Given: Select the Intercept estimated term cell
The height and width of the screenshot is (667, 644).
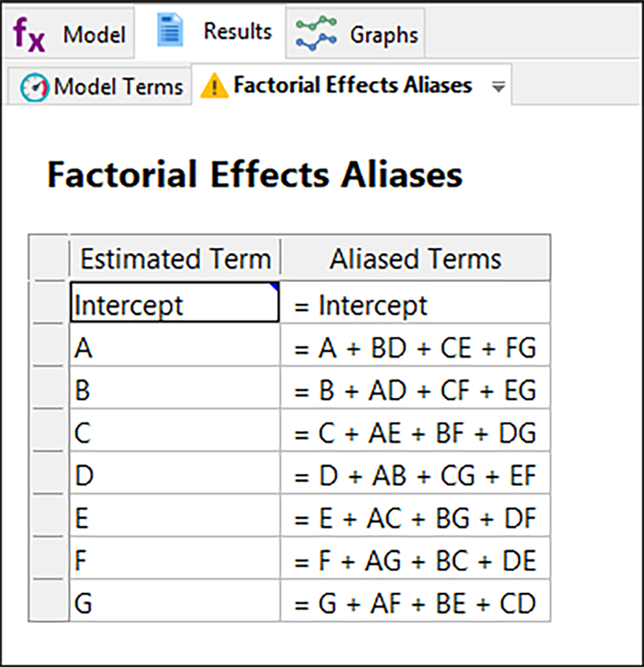Looking at the screenshot, I should pyautogui.click(x=175, y=305).
